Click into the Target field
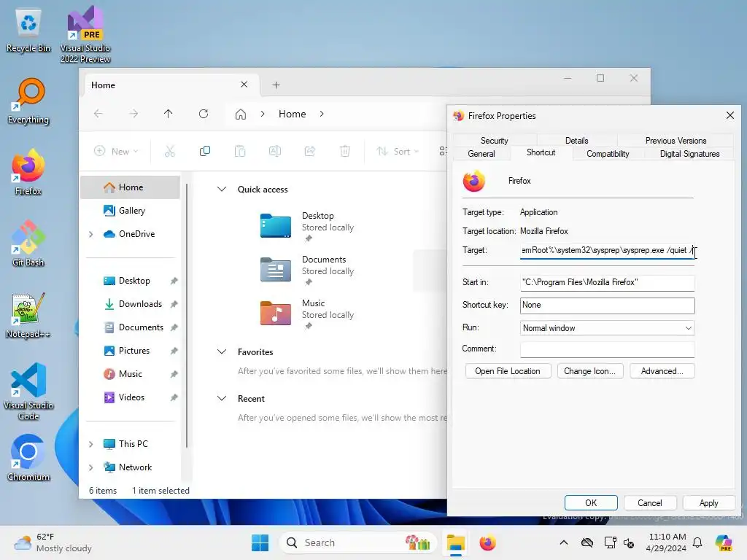The width and height of the screenshot is (747, 560). tap(608, 251)
